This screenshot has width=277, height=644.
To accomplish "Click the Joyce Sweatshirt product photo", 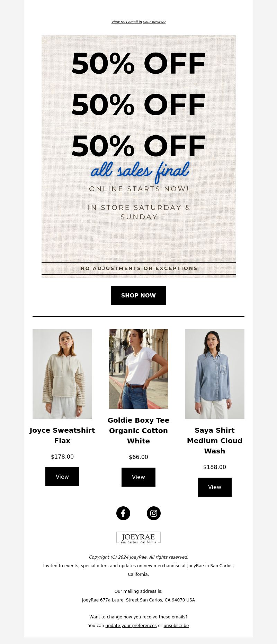I will [62, 374].
